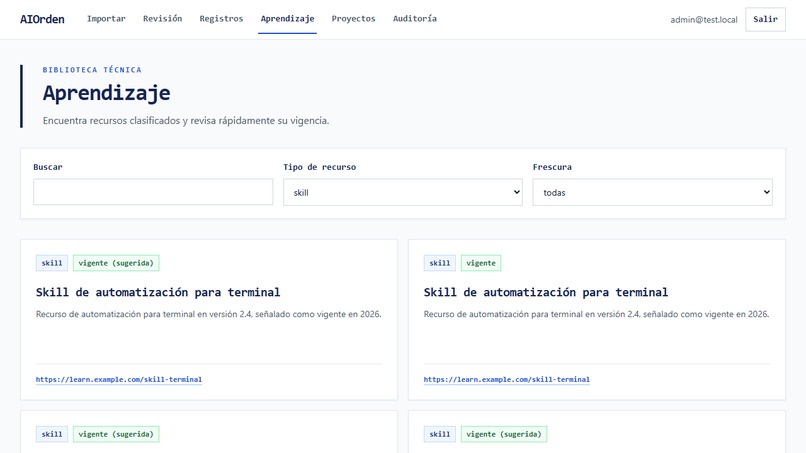The height and width of the screenshot is (453, 806).
Task: Click the Frescura label
Action: [x=552, y=167]
